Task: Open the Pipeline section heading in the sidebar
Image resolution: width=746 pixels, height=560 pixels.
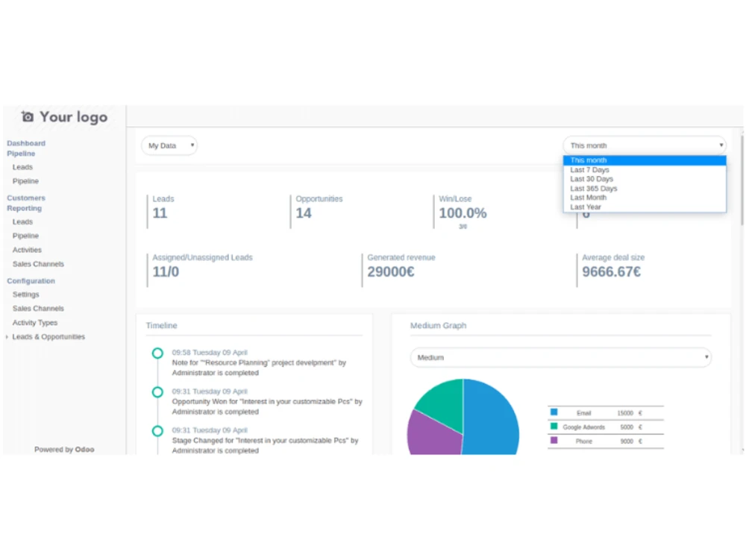Action: [21, 154]
